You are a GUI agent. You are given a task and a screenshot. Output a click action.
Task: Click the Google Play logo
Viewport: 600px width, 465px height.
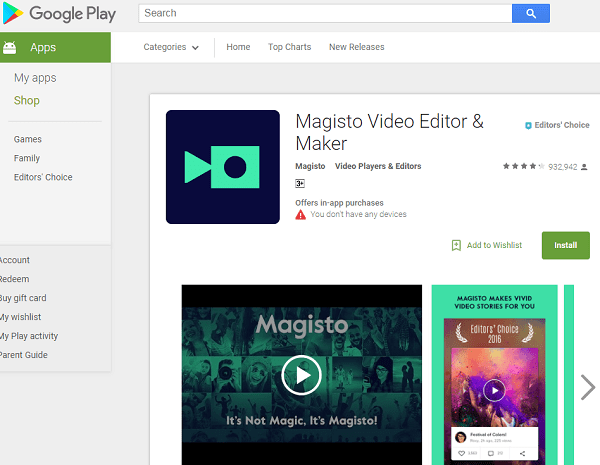click(x=59, y=13)
